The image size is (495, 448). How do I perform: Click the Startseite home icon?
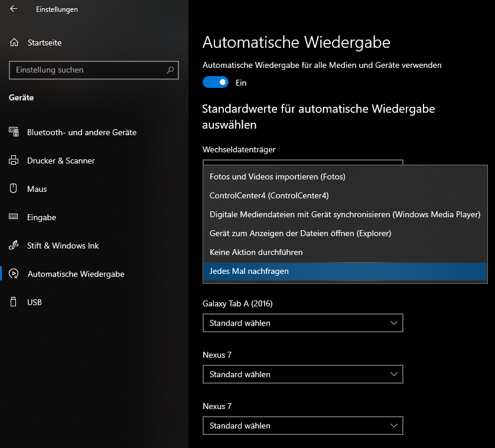click(x=14, y=42)
